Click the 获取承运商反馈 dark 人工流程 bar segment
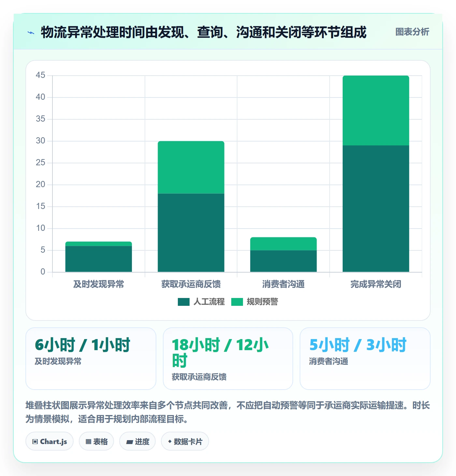Screen dimensions: 456x476 191,233
